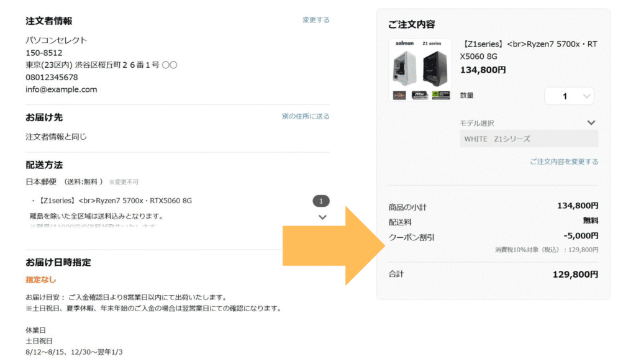Click the AMD Ryzen badge under the product image
Screen dimensions: 636x364
(x=399, y=95)
